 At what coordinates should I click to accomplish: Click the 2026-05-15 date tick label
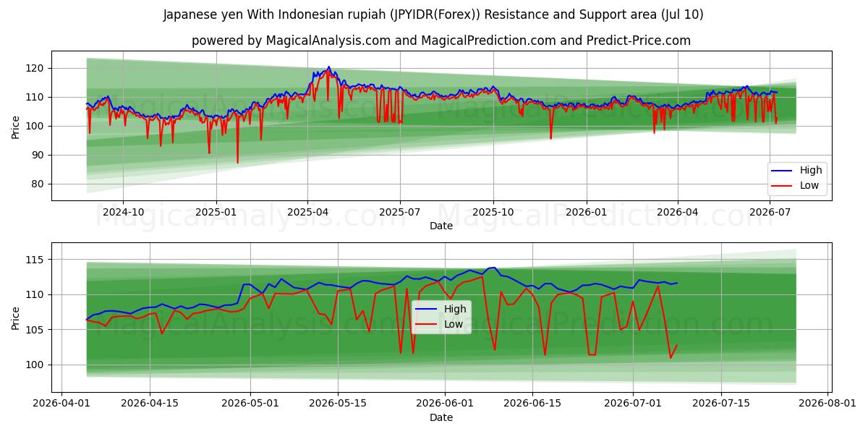tap(339, 404)
